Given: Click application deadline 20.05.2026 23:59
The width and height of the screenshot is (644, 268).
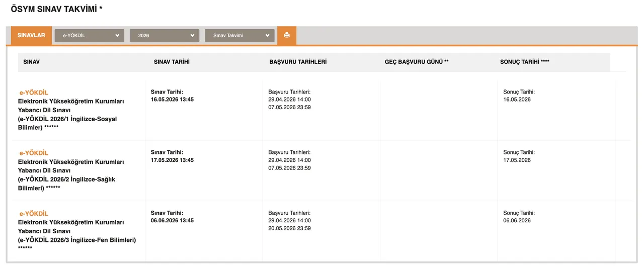Looking at the screenshot, I should (290, 228).
